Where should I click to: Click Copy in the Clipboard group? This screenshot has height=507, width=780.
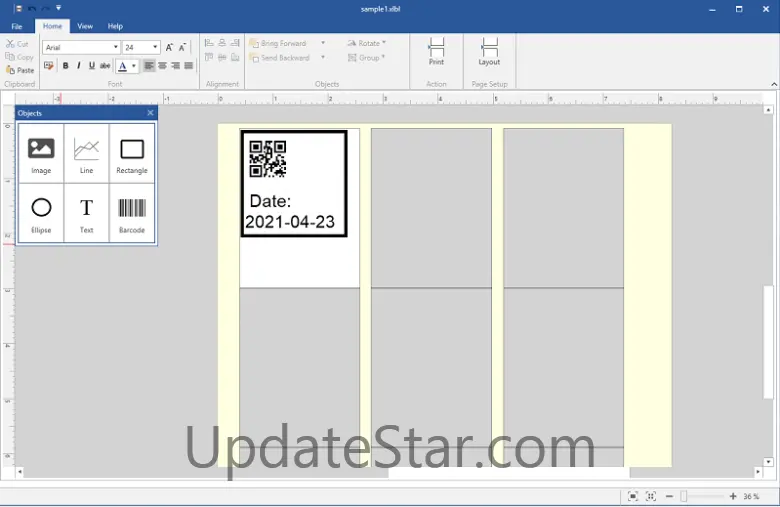(x=19, y=57)
